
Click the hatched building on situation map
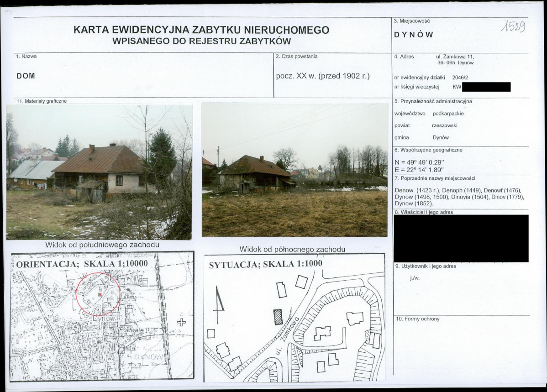pos(278,317)
